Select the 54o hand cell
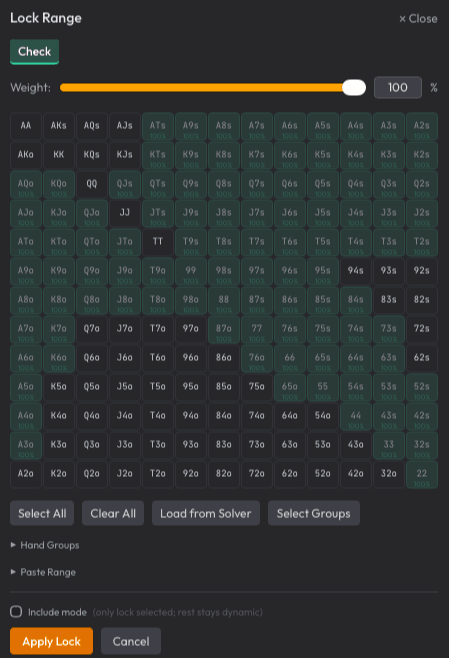This screenshot has height=658, width=449. tap(323, 416)
